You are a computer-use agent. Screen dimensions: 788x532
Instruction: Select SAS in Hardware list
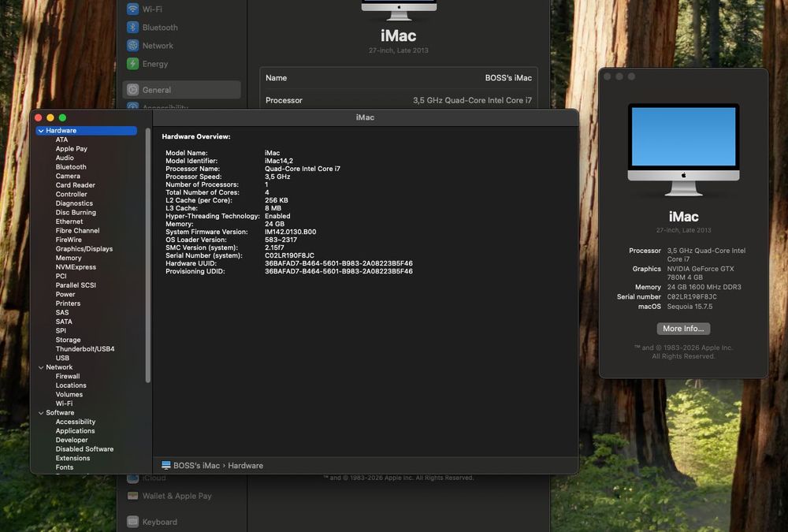62,312
